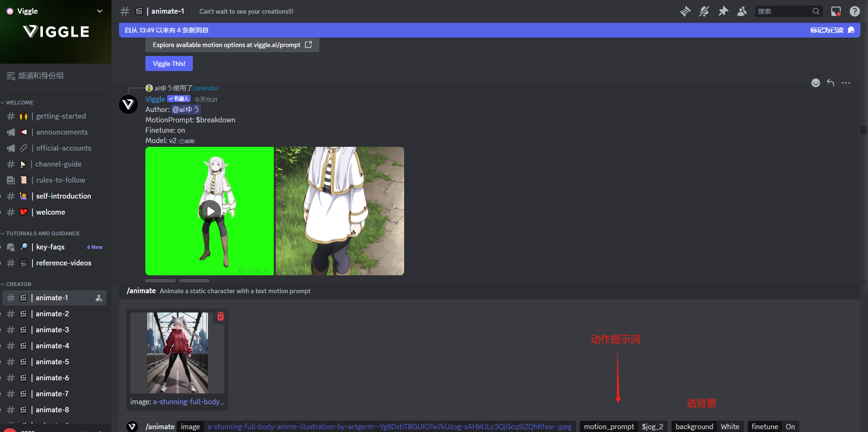
Task: Click the key-faqs forum bubble icon
Action: click(x=11, y=247)
